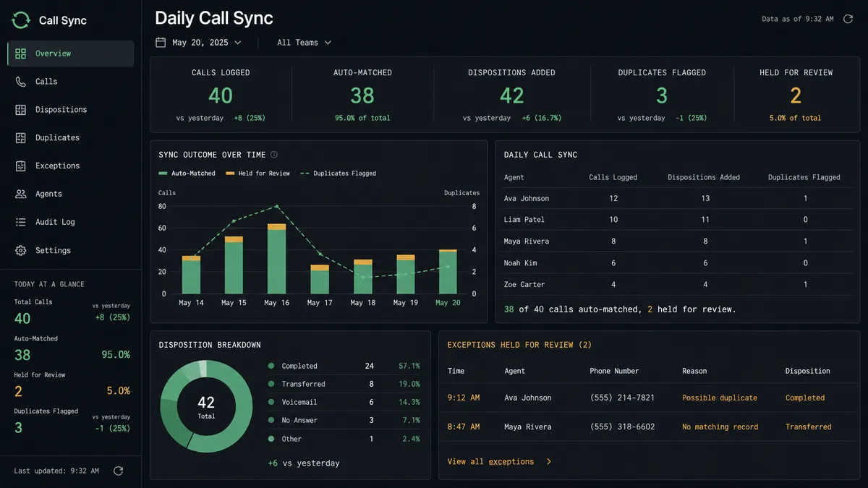The image size is (868, 488).
Task: Click the donut chart center showing 42 Total
Action: [x=206, y=406]
